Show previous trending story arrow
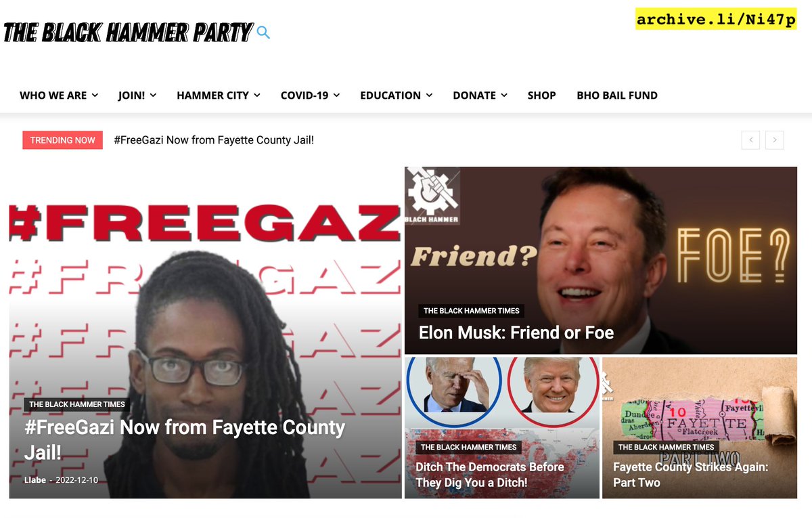The height and width of the screenshot is (518, 812). 750,140
